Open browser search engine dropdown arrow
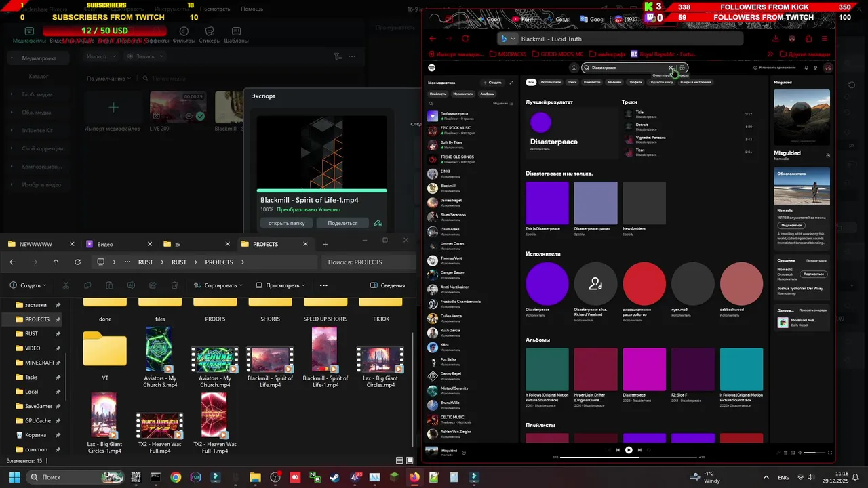The width and height of the screenshot is (868, 488). [513, 39]
